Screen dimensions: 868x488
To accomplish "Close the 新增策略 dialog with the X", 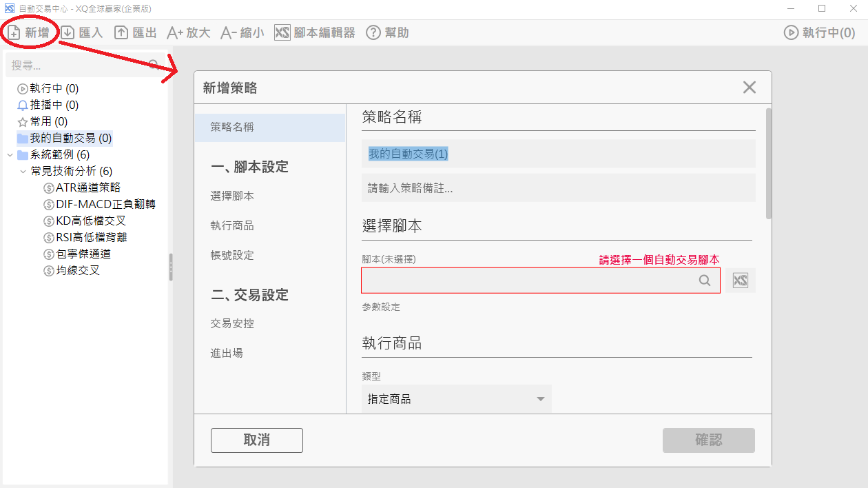I will click(x=750, y=88).
